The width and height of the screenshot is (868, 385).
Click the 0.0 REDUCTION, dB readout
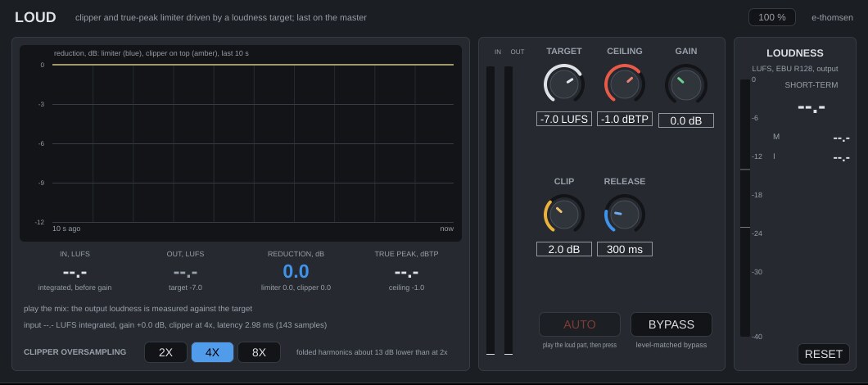[x=296, y=271]
